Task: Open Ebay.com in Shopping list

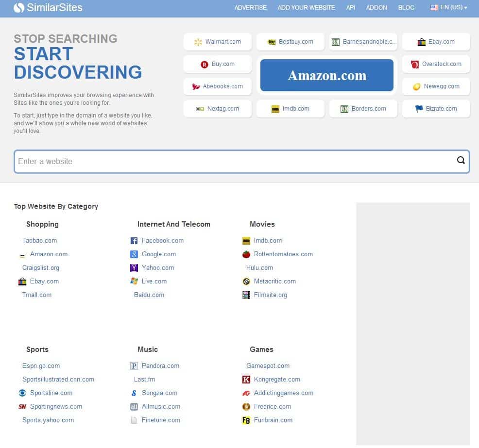Action: (x=44, y=282)
